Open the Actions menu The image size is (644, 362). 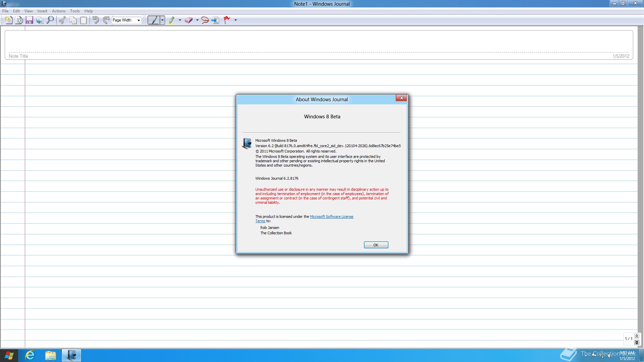(x=58, y=11)
